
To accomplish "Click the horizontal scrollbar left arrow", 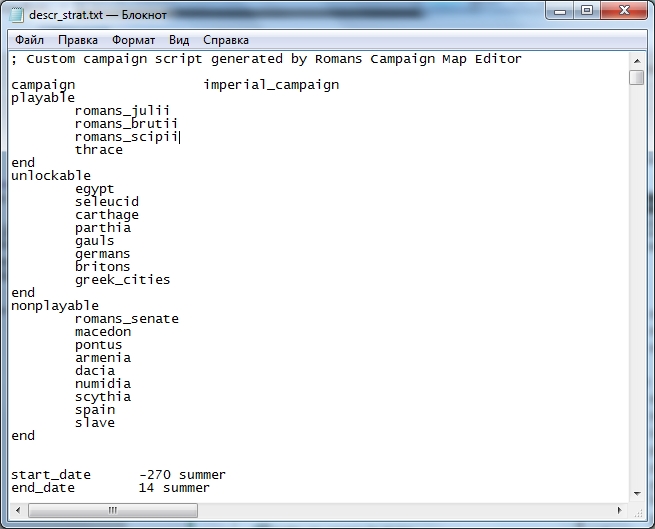I will click(x=18, y=510).
